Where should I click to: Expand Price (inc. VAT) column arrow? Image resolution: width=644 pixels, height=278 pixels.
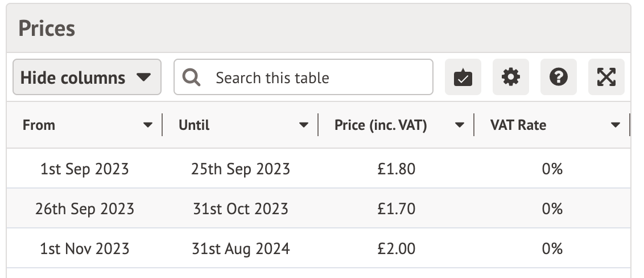[x=460, y=125]
